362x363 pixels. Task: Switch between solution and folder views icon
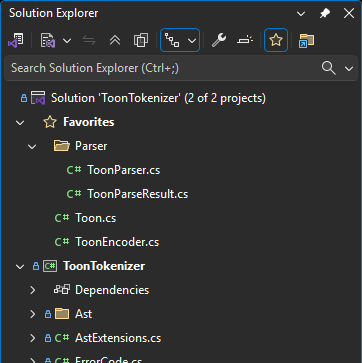point(16,41)
